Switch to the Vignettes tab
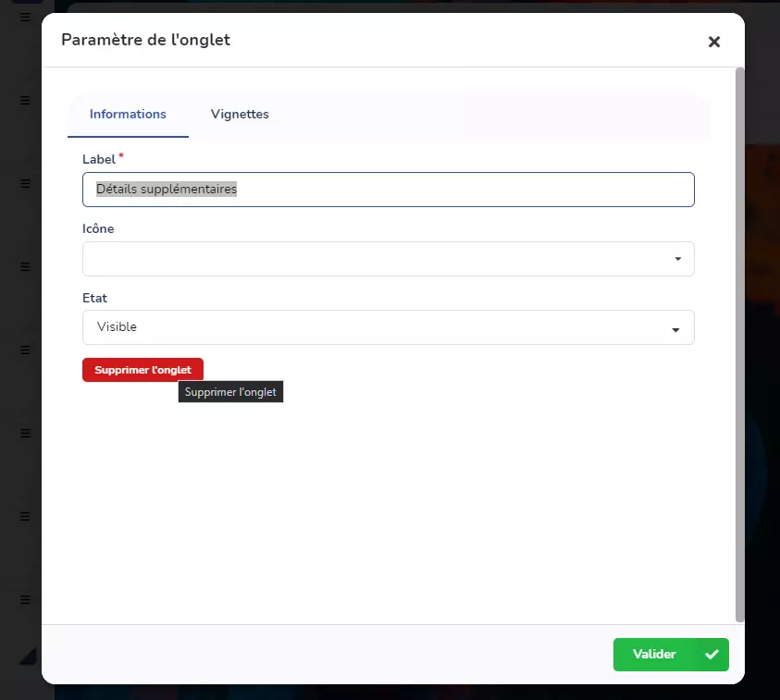Viewport: 780px width, 700px height. (x=240, y=115)
